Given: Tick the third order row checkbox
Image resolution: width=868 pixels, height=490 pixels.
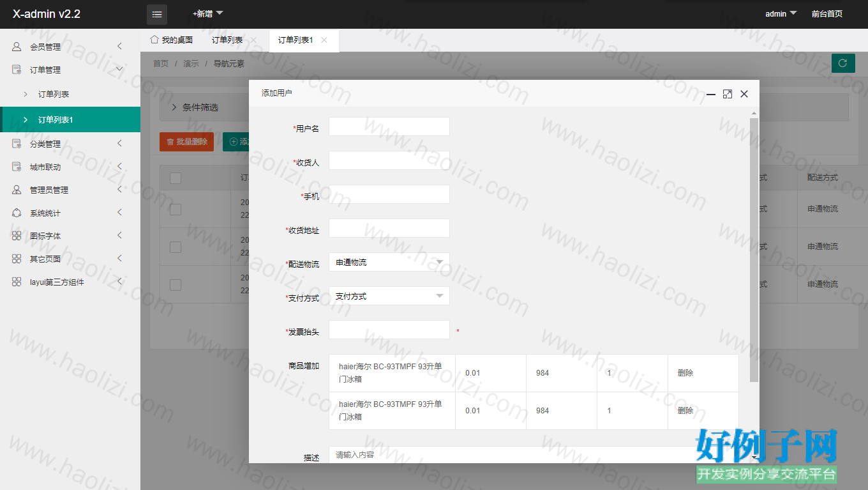Looking at the screenshot, I should coord(176,284).
